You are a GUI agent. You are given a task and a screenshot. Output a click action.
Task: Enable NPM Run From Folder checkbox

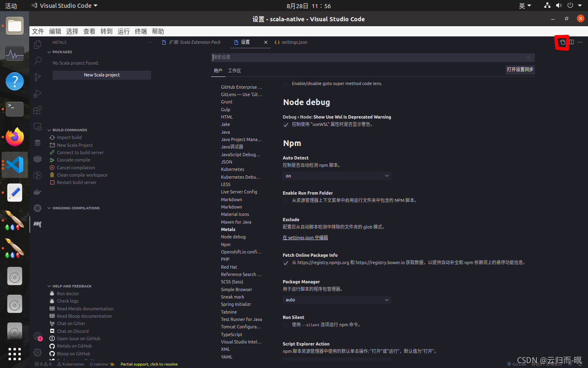point(285,200)
